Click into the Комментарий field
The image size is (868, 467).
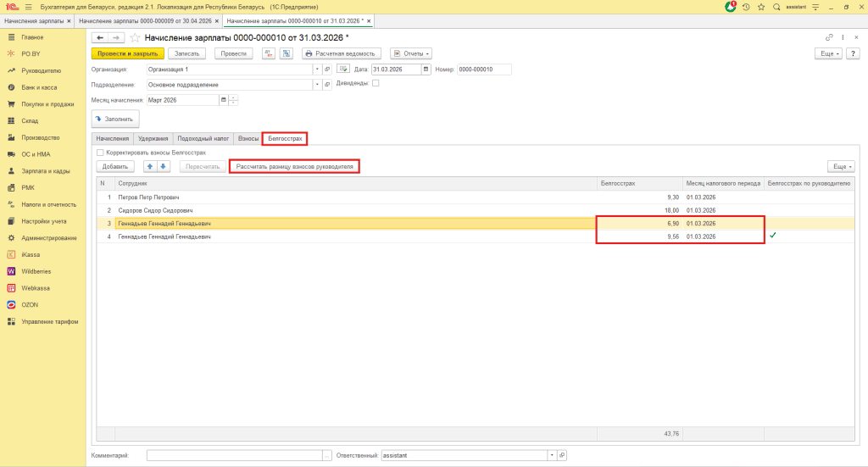(235, 455)
